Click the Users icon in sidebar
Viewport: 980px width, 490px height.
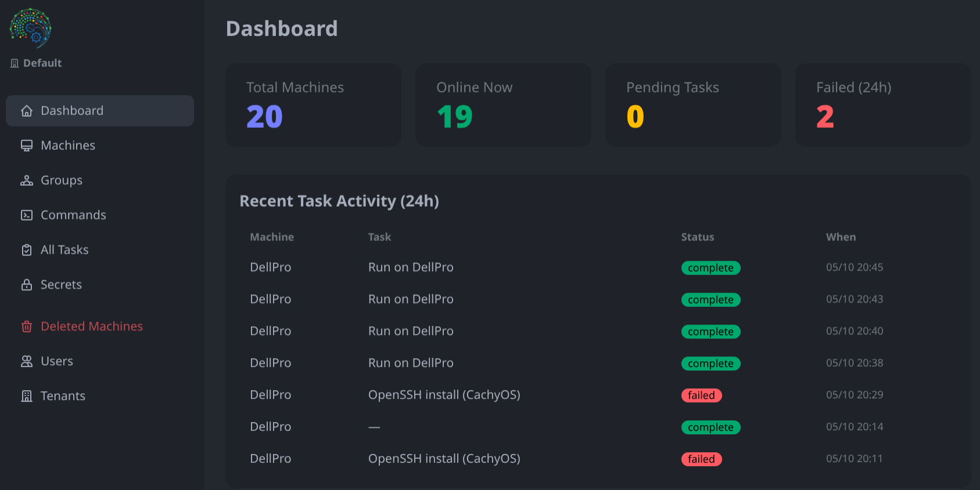(27, 362)
